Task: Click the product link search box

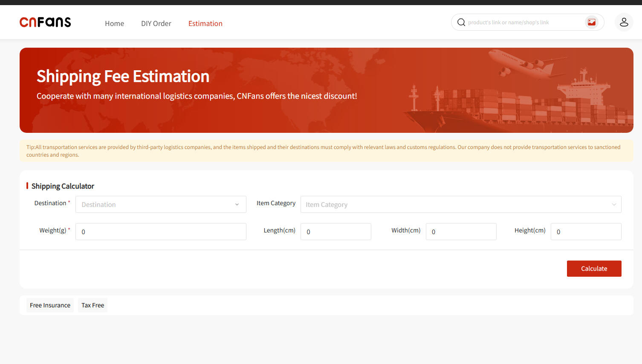Action: [524, 23]
